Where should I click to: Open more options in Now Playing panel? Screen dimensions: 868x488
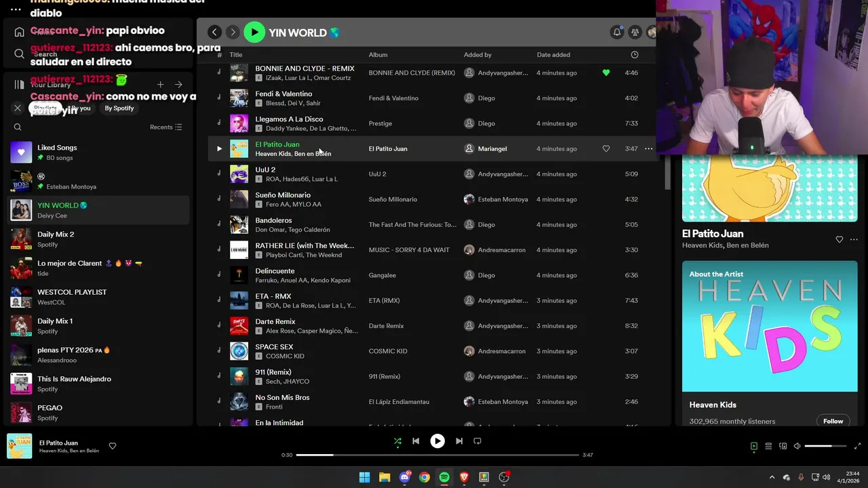(x=854, y=239)
